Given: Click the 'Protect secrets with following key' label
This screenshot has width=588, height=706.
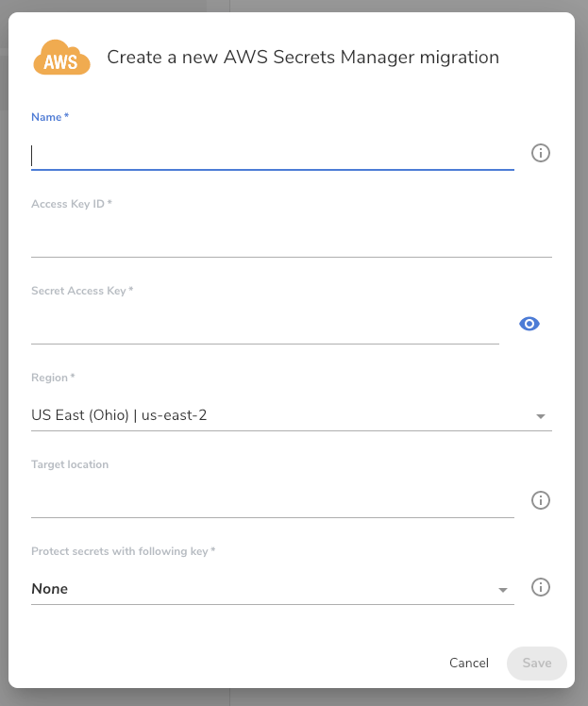Looking at the screenshot, I should click(123, 551).
